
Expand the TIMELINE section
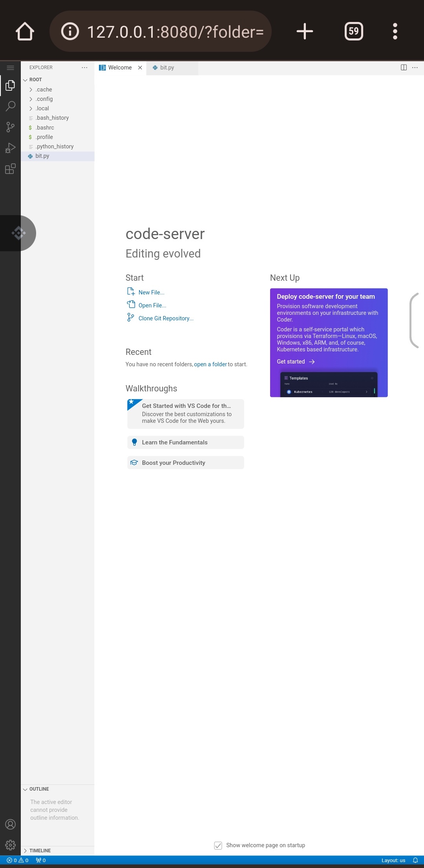point(58,851)
